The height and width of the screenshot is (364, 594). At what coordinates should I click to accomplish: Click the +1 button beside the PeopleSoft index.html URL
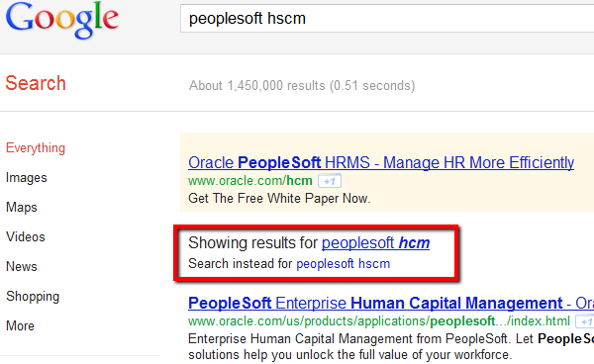(584, 321)
